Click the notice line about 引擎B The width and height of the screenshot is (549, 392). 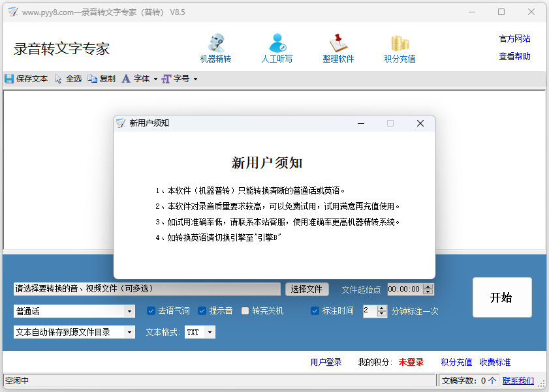tap(218, 238)
